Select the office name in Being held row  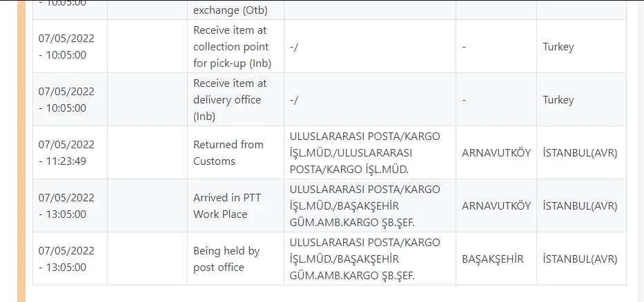point(364,259)
